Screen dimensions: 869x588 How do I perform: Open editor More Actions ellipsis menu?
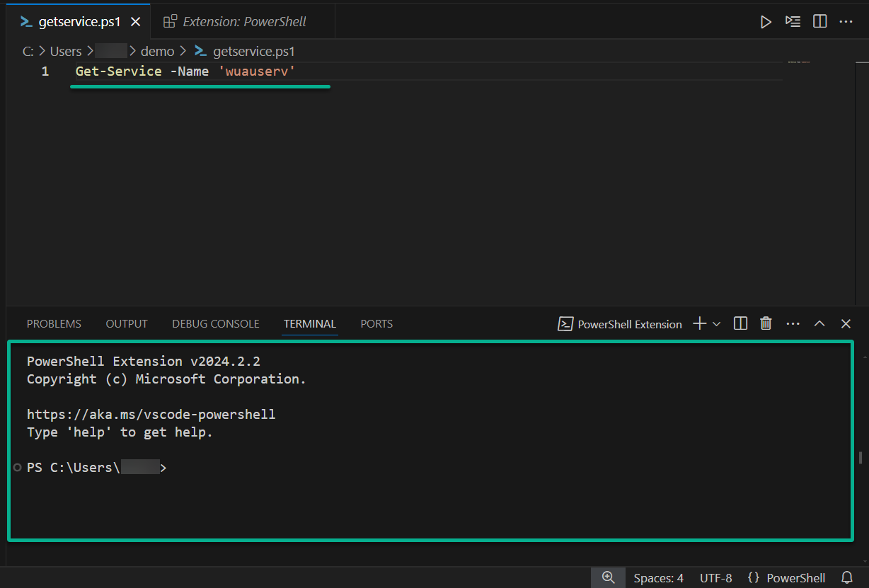846,22
